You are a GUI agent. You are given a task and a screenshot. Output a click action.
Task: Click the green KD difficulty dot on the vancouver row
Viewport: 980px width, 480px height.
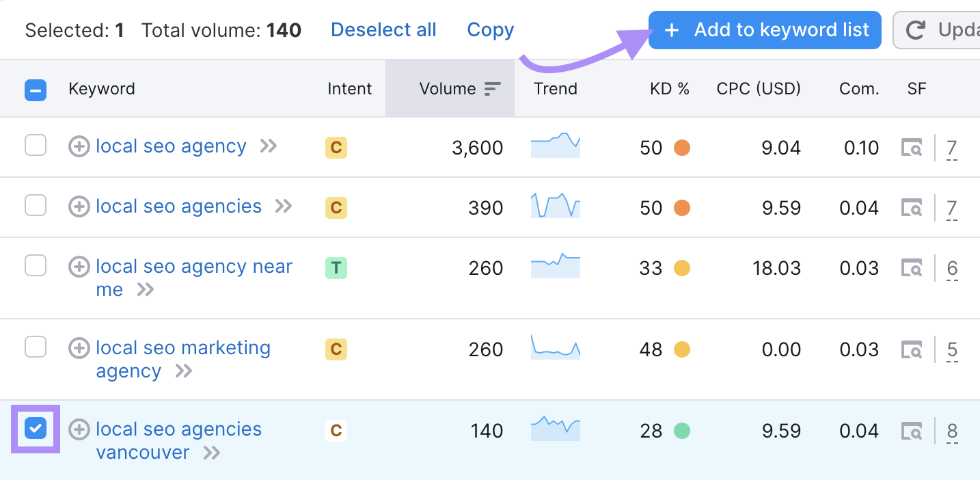[682, 430]
